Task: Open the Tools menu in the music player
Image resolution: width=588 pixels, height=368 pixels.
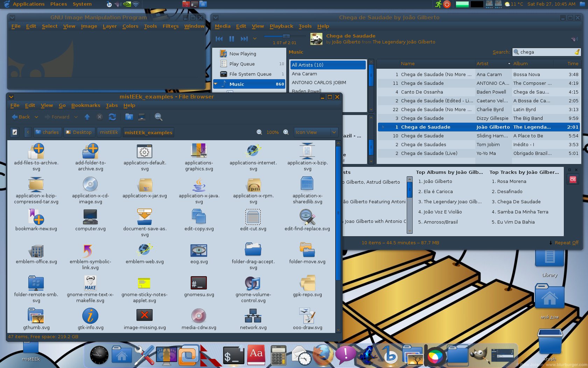Action: [x=305, y=26]
